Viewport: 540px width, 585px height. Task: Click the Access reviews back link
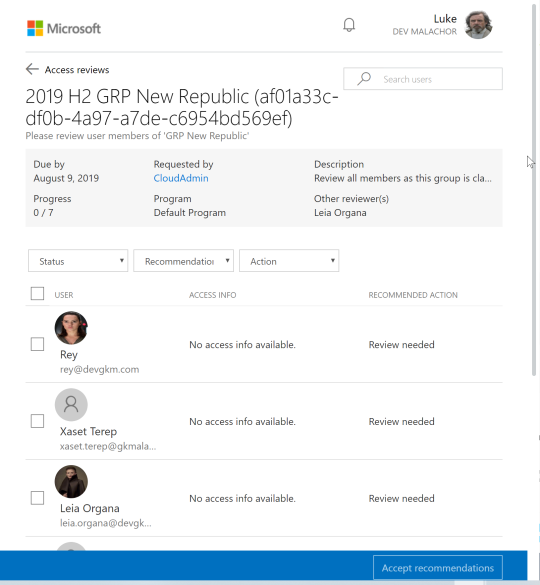77,70
